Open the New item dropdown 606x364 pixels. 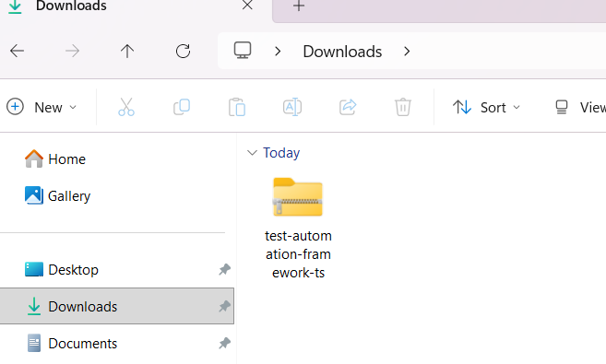pyautogui.click(x=42, y=107)
